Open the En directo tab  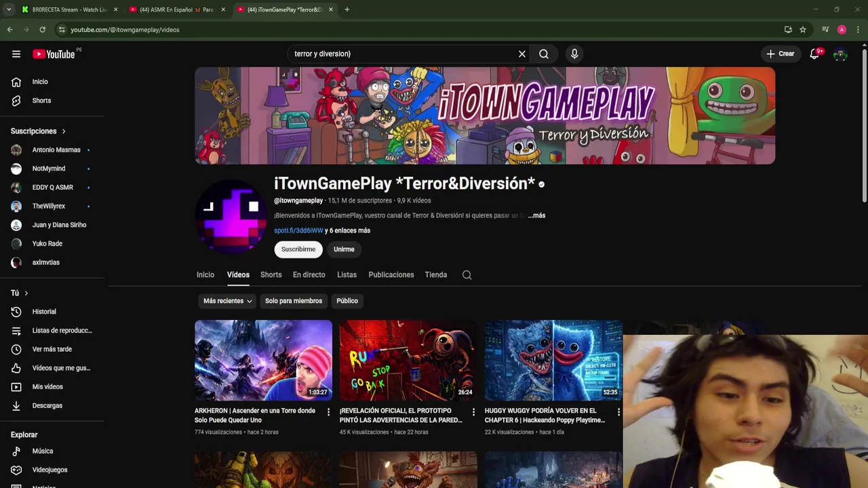(309, 275)
